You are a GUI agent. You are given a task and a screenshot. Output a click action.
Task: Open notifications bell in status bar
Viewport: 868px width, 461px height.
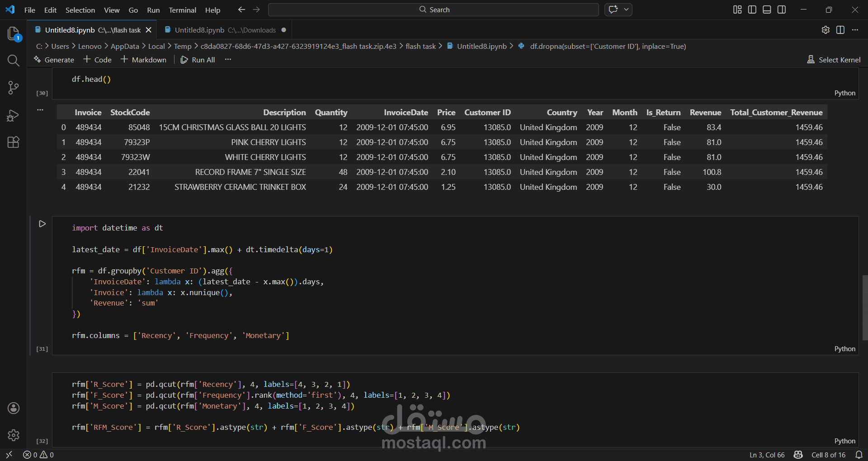tap(859, 455)
